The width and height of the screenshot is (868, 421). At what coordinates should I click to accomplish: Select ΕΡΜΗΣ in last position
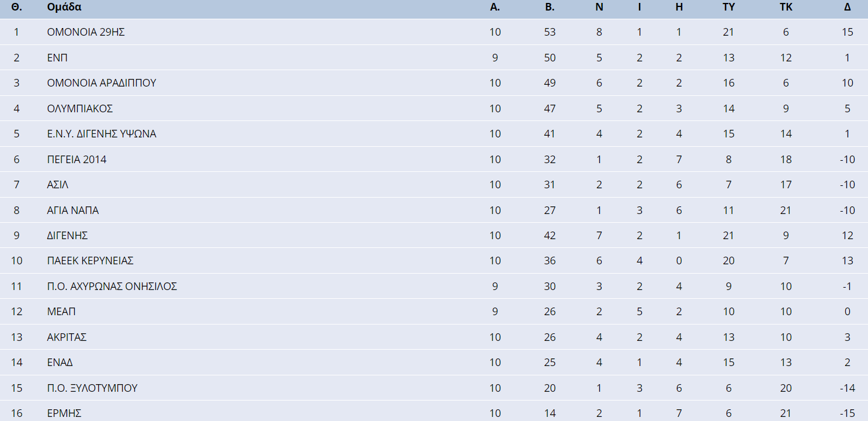click(x=64, y=413)
